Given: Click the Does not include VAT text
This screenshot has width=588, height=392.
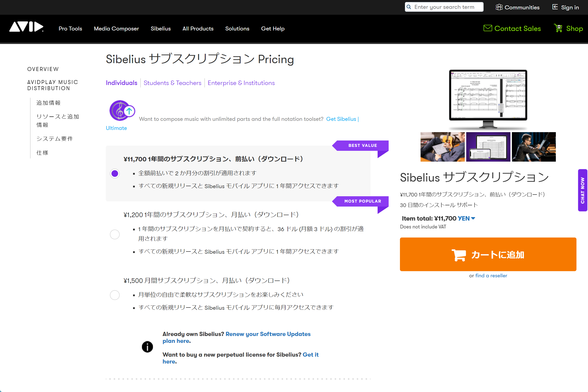Looking at the screenshot, I should (x=423, y=227).
